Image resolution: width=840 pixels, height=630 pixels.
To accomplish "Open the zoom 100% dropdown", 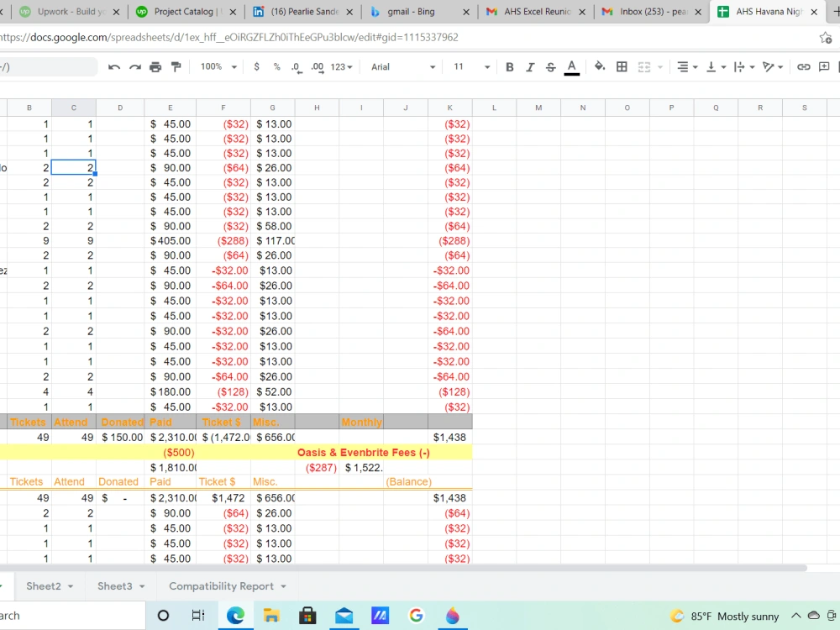I will point(218,67).
